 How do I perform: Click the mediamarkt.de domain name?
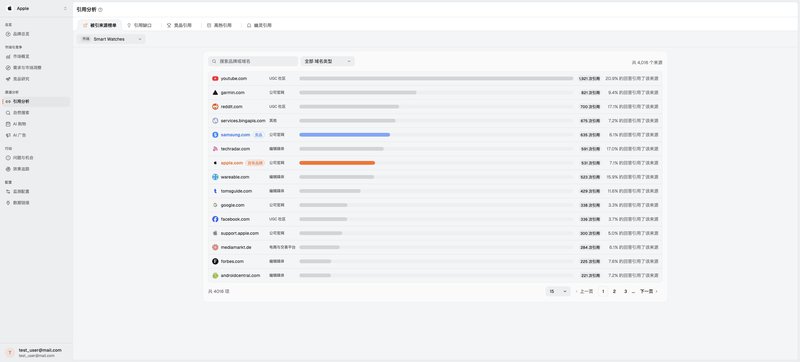click(x=236, y=247)
